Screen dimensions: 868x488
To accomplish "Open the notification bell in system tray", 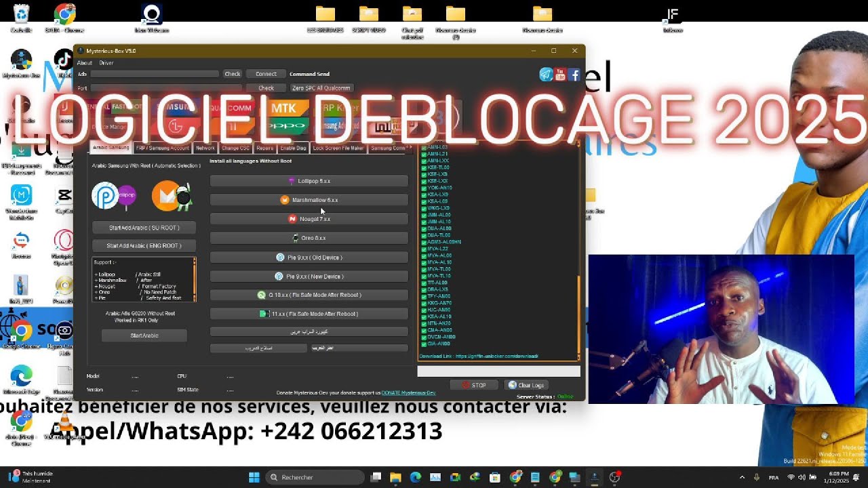I will click(856, 477).
